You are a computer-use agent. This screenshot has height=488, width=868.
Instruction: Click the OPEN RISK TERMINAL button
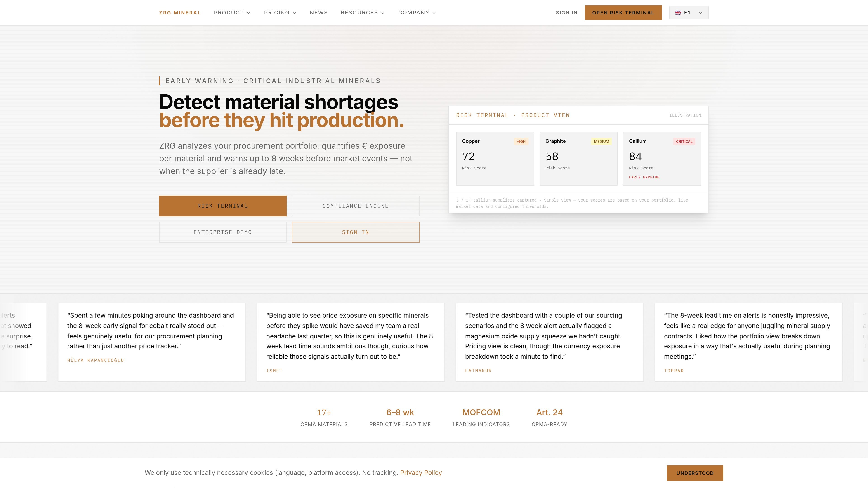[x=623, y=13]
